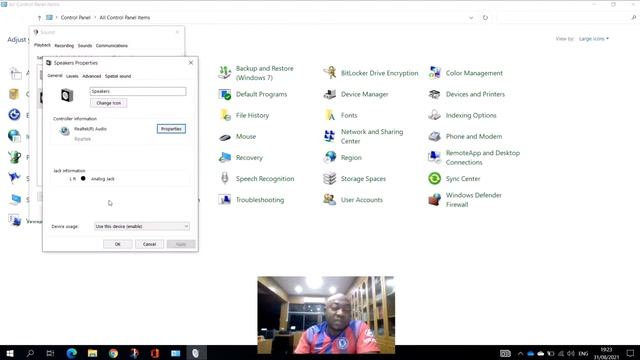Select the Recording tab in Sound window
Viewport: 640px width, 360px height.
click(64, 46)
